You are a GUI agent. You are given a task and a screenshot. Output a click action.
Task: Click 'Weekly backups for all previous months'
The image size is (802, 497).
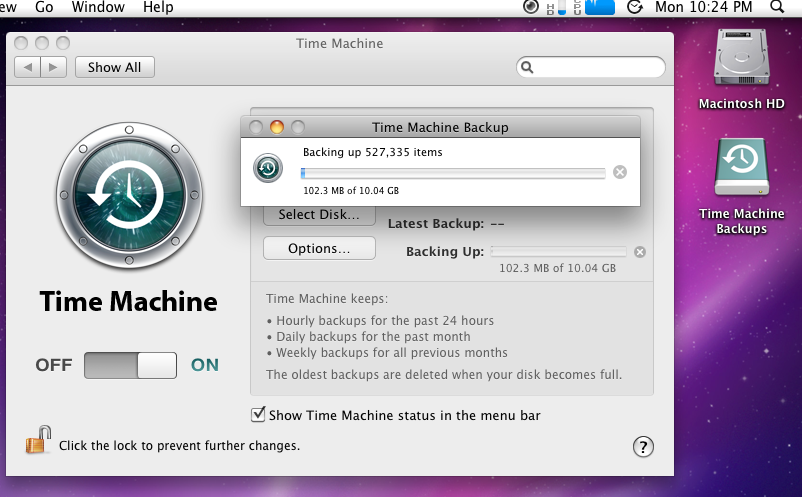[392, 353]
